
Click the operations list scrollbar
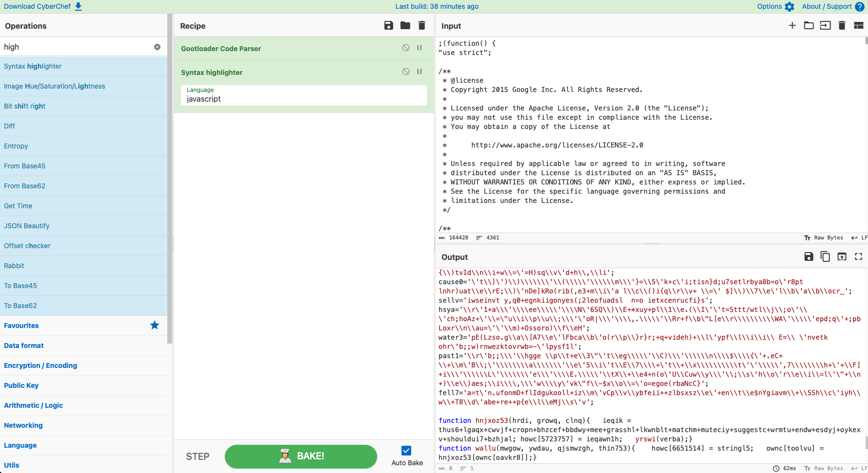pos(170,179)
